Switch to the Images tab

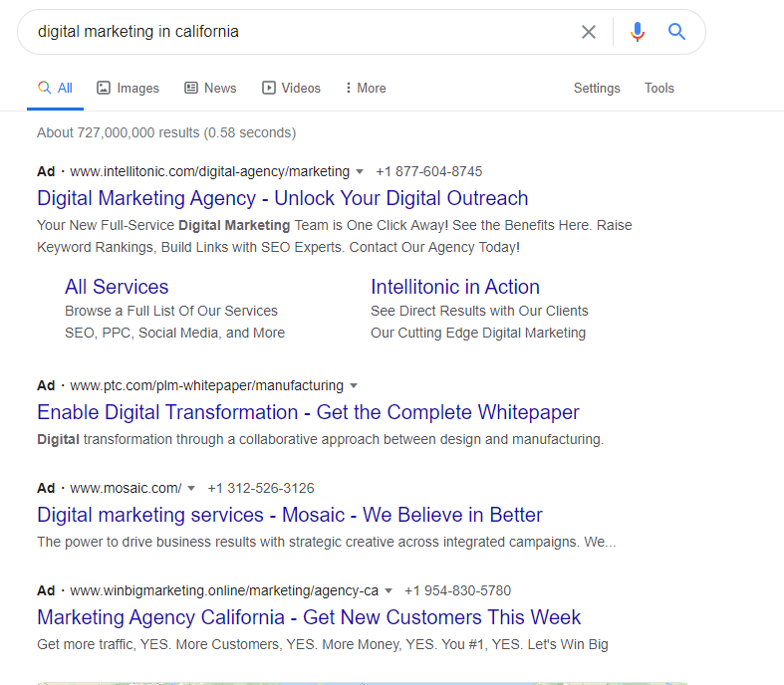(128, 88)
